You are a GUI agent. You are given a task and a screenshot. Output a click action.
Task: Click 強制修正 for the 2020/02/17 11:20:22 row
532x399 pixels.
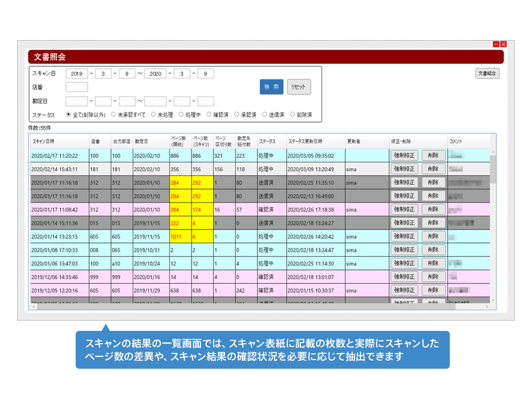(404, 155)
